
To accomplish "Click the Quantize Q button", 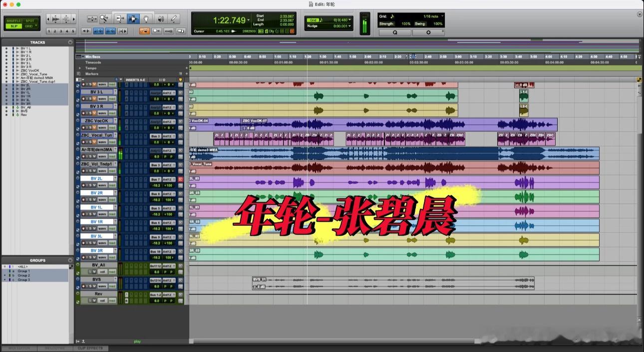I will (395, 32).
